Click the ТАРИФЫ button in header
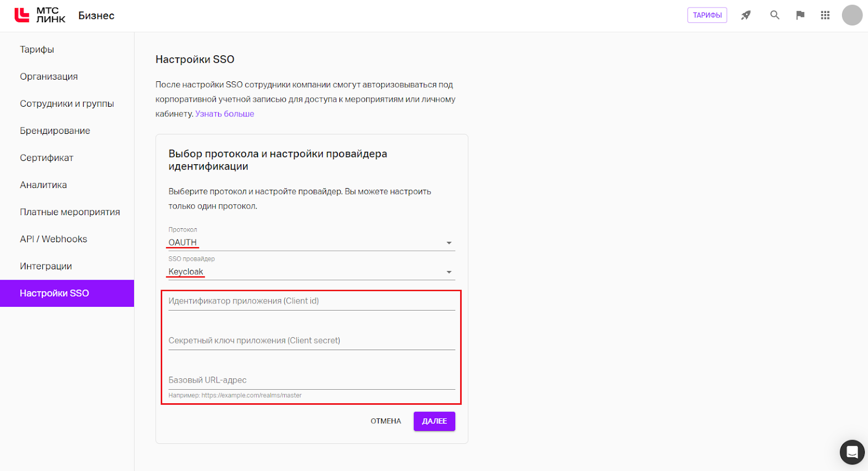868x471 pixels. click(707, 15)
